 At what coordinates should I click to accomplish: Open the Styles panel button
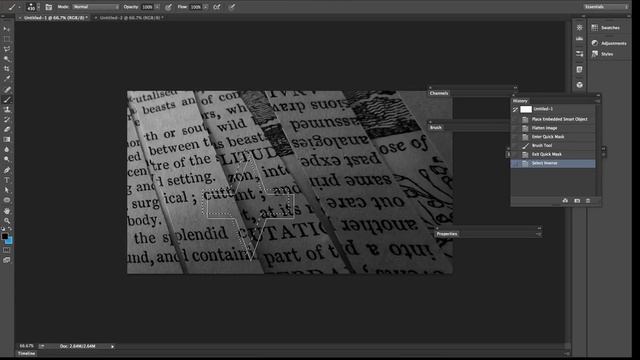[x=602, y=54]
